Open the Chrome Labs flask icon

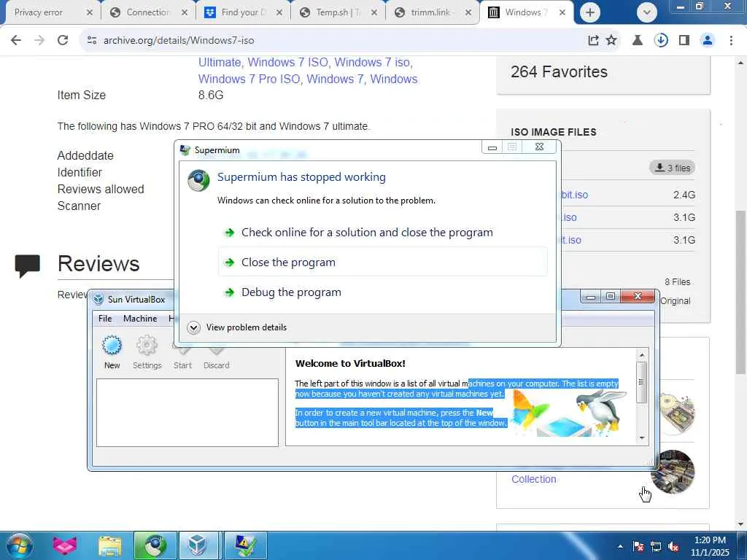(637, 41)
